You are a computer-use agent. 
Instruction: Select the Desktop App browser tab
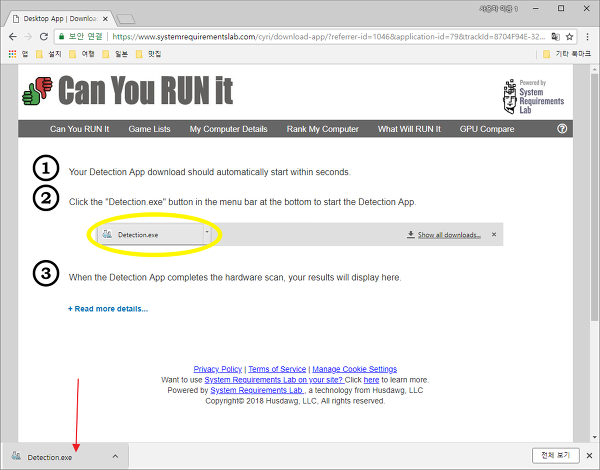(60, 18)
